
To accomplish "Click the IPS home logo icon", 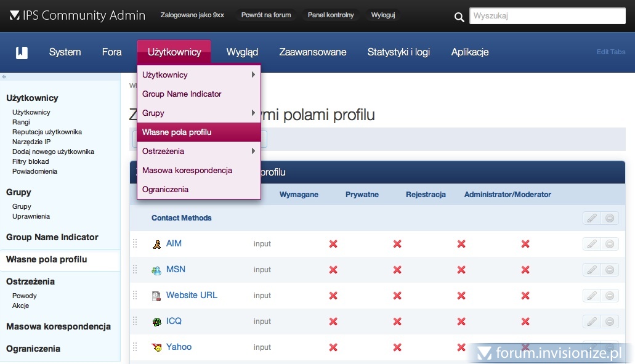I will click(22, 52).
